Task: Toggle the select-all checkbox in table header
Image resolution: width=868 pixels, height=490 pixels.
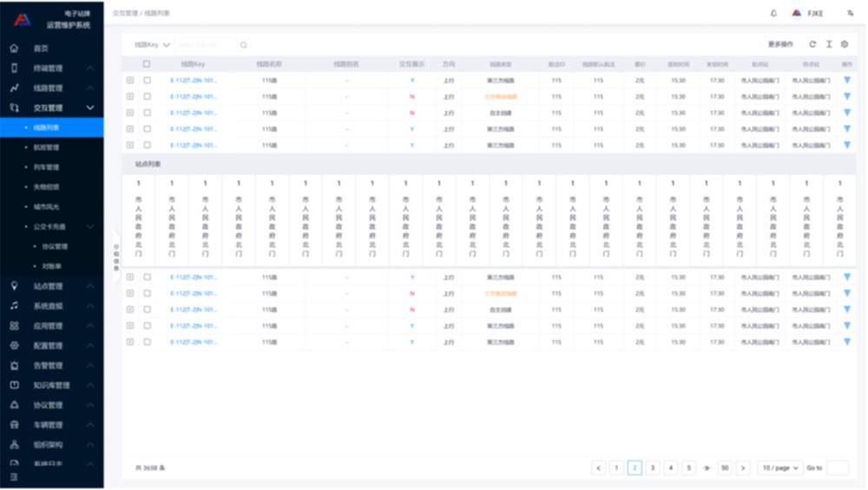Action: pos(147,64)
